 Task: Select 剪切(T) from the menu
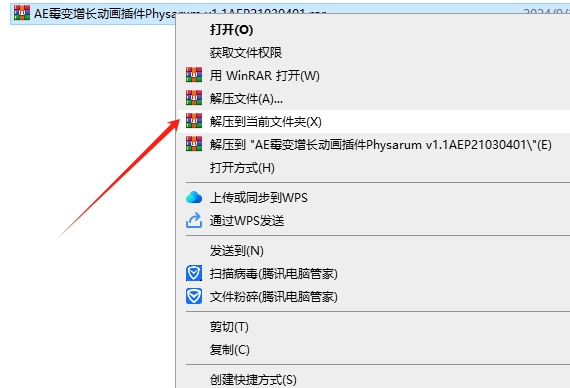click(229, 327)
